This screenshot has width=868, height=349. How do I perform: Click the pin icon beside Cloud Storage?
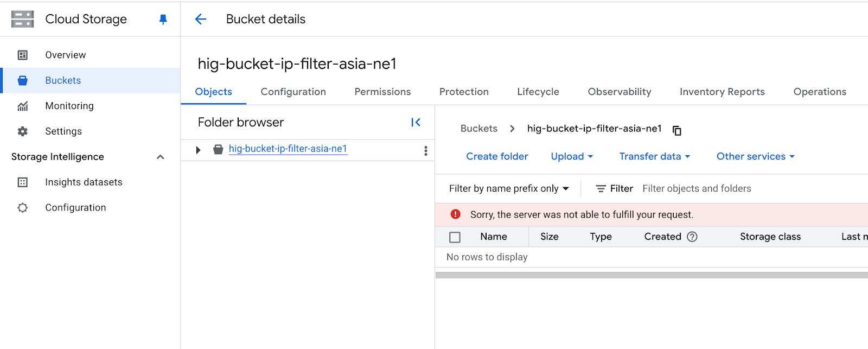[x=163, y=20]
